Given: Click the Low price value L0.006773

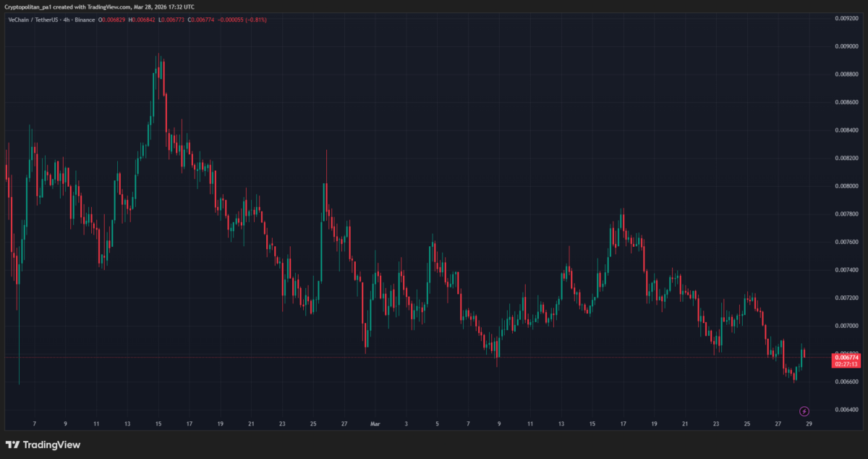Looking at the screenshot, I should coord(171,20).
